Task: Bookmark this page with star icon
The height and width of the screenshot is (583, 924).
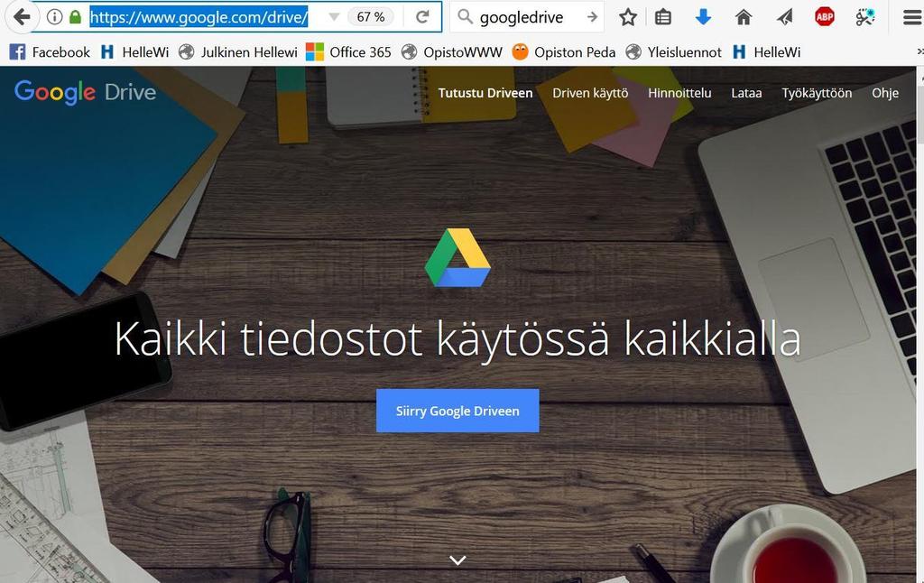Action: point(628,18)
